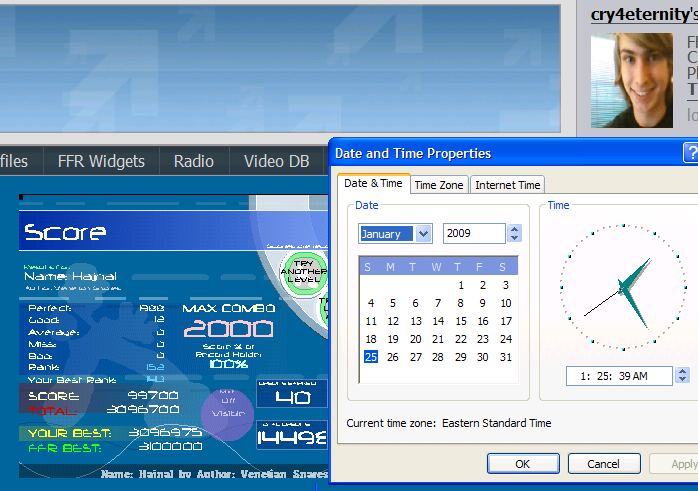Switch to the Internet Time tab
This screenshot has width=698, height=491.
pyautogui.click(x=507, y=185)
